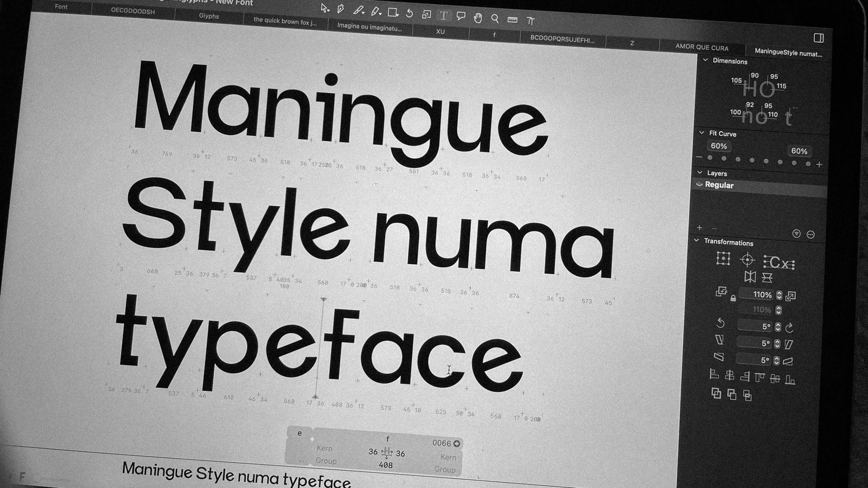Rotate selection counterclockwise
This screenshot has width=868, height=488.
point(720,323)
